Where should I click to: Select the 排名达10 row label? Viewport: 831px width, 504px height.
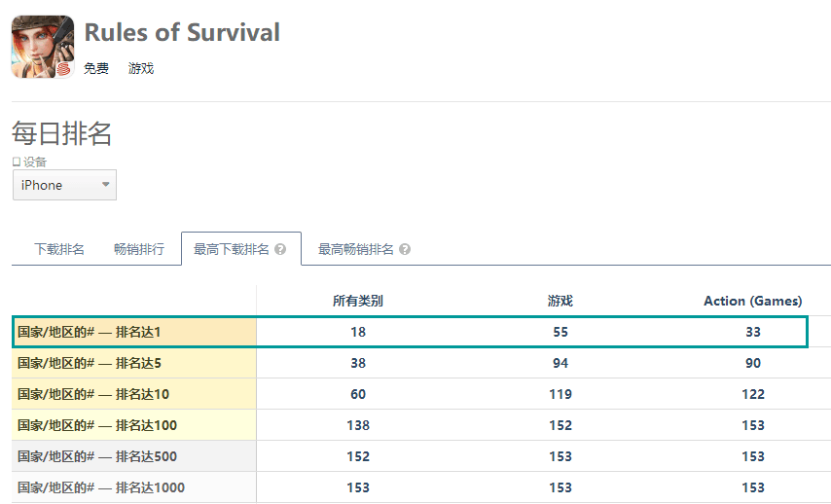pos(93,394)
